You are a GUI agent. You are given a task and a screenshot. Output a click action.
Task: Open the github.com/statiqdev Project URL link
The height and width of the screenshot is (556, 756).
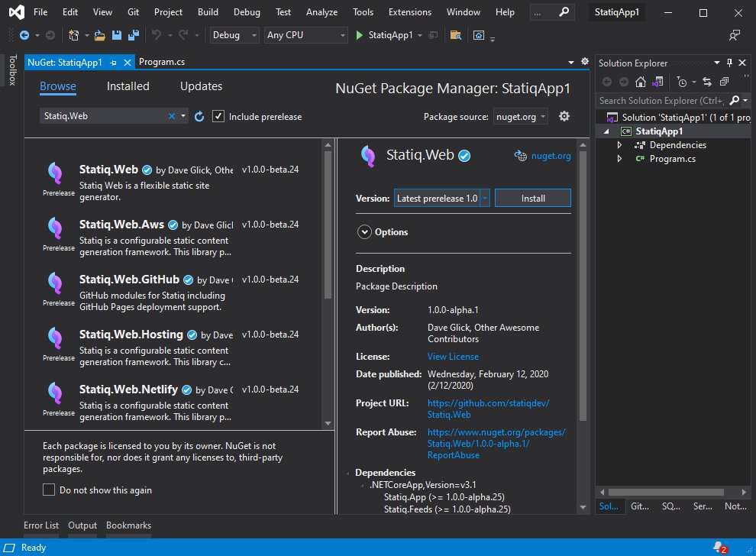(x=488, y=409)
